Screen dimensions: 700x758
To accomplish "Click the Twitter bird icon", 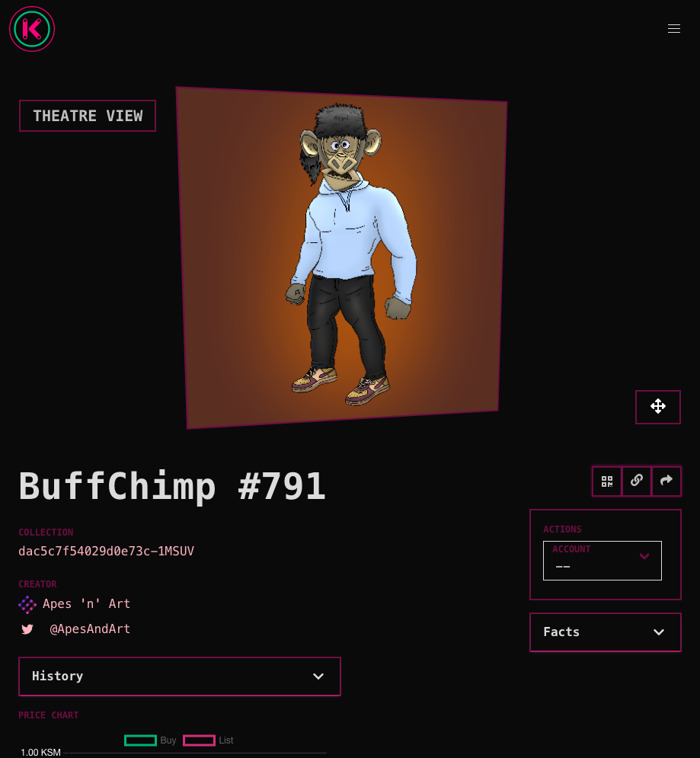I will pos(27,629).
